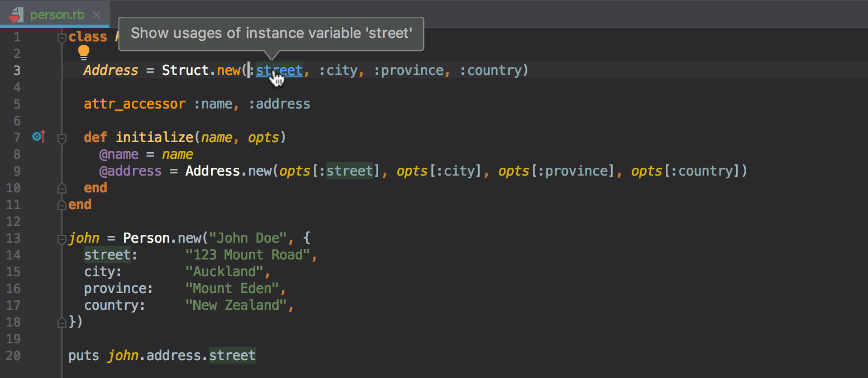
Task: Click ':street' inside opts on line 9
Action: [x=346, y=171]
